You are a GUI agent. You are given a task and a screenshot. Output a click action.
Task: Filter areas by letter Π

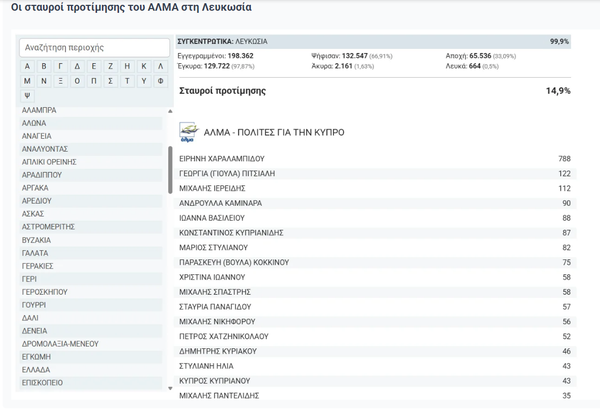pos(94,81)
